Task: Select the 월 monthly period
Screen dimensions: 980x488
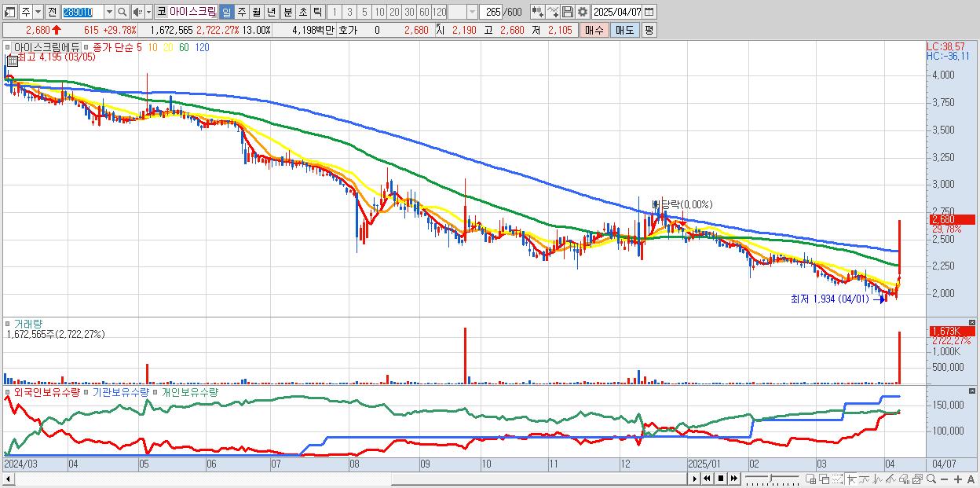Action: click(x=256, y=12)
